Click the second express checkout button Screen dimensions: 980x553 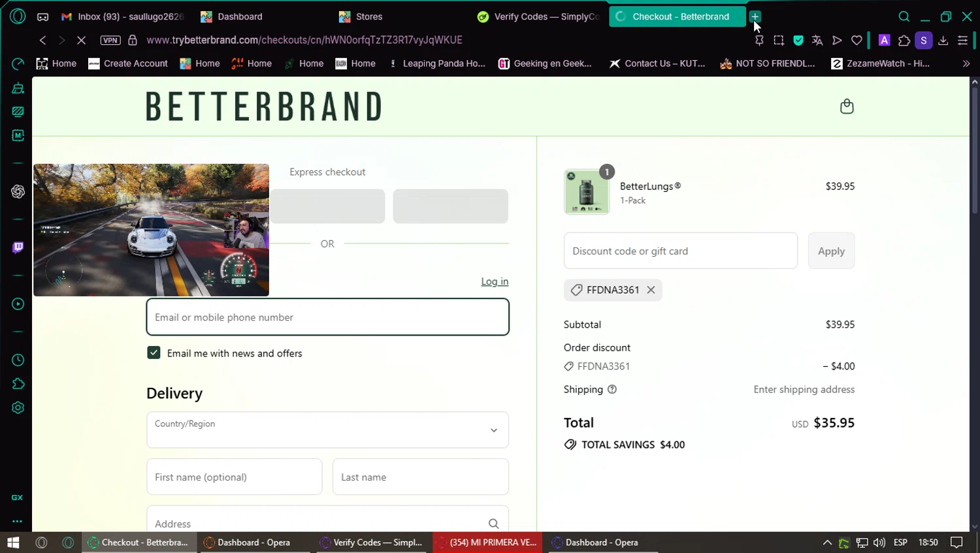coord(450,206)
